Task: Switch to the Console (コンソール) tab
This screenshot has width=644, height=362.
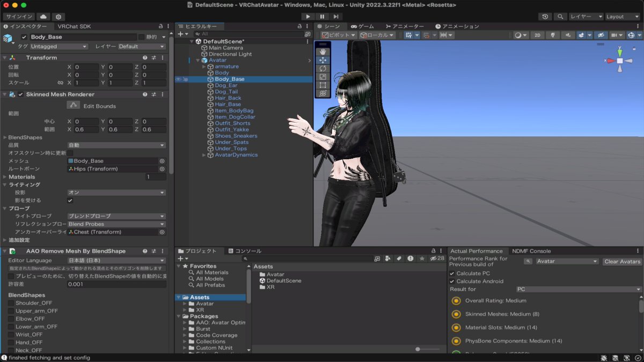Action: [245, 251]
